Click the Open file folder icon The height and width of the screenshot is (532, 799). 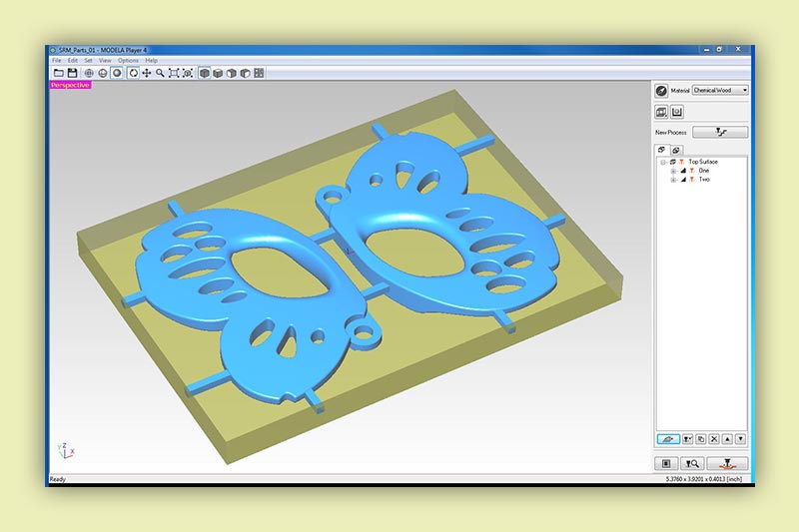click(59, 73)
